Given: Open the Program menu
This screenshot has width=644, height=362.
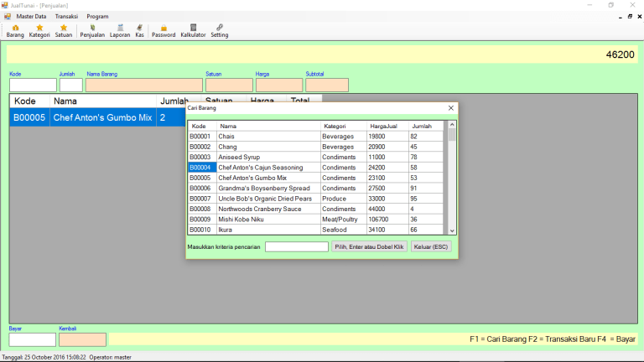Looking at the screenshot, I should point(97,16).
